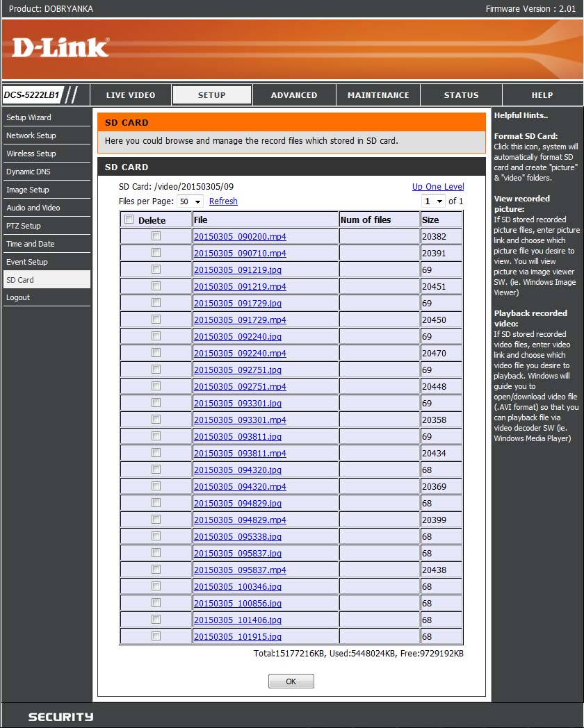Select Network Setup in the sidebar

pyautogui.click(x=31, y=135)
